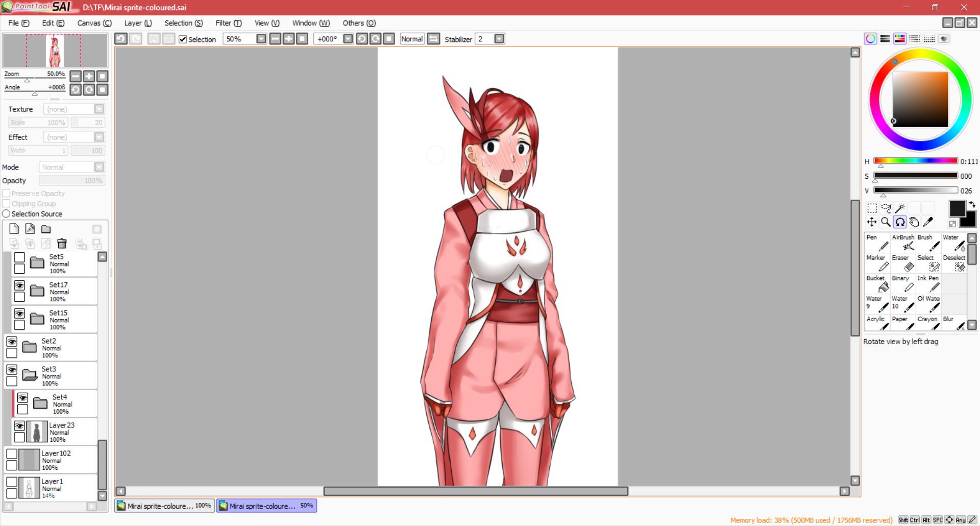
Task: Select the eyedropper color picker tool
Action: click(x=928, y=222)
